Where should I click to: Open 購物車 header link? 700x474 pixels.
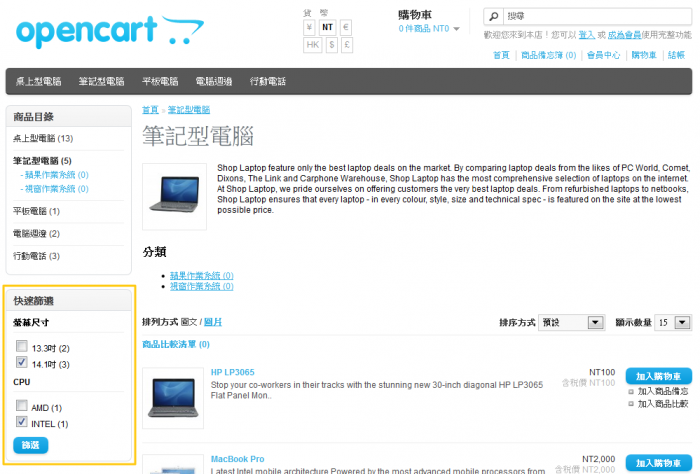[644, 55]
